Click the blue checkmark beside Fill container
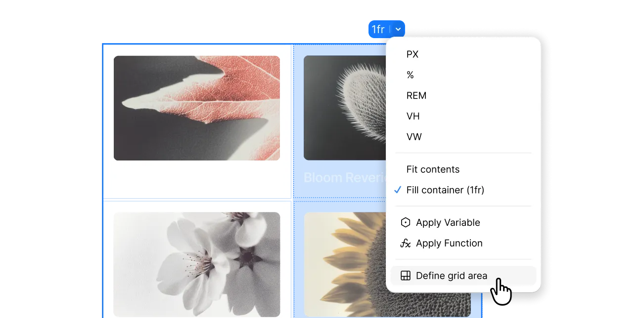 click(398, 190)
